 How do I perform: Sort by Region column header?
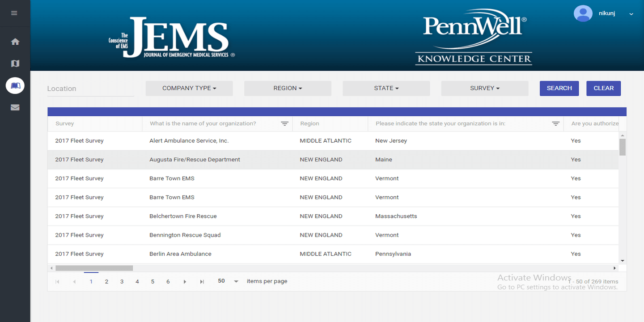coord(309,123)
